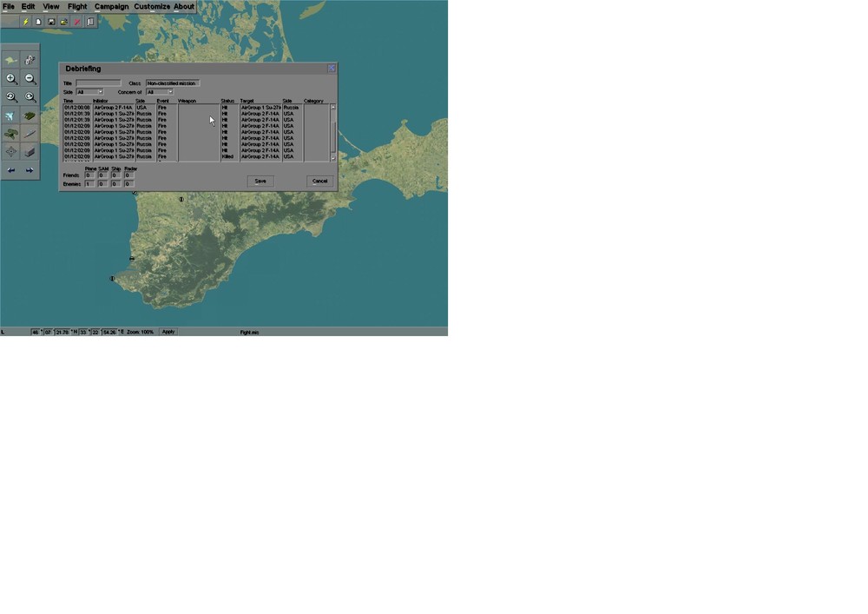
Task: Click longitude seconds field showing 54.26
Action: pyautogui.click(x=109, y=333)
